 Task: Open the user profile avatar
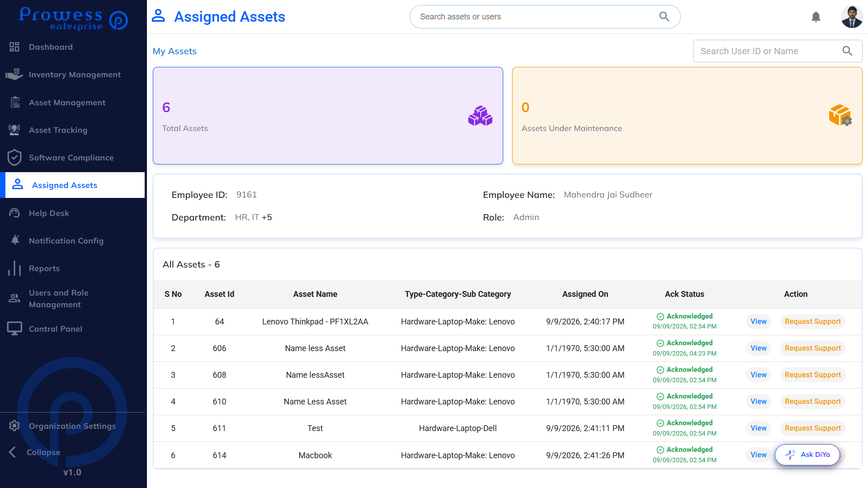852,17
